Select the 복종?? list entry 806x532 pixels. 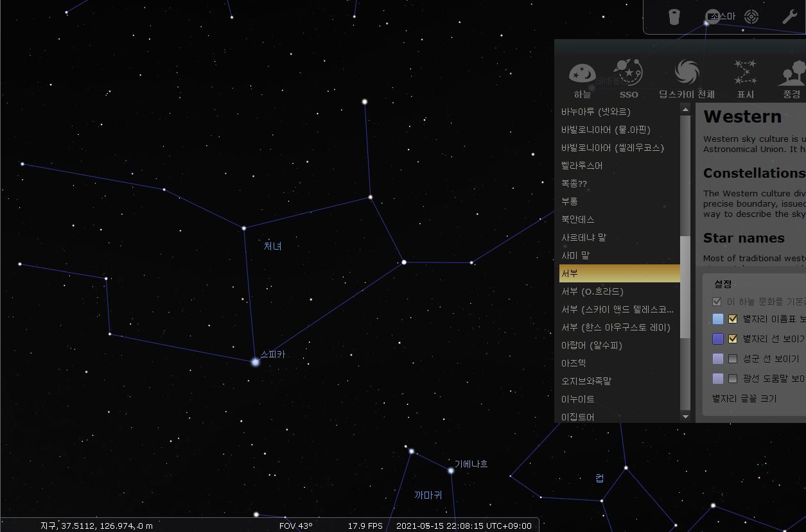coord(619,184)
